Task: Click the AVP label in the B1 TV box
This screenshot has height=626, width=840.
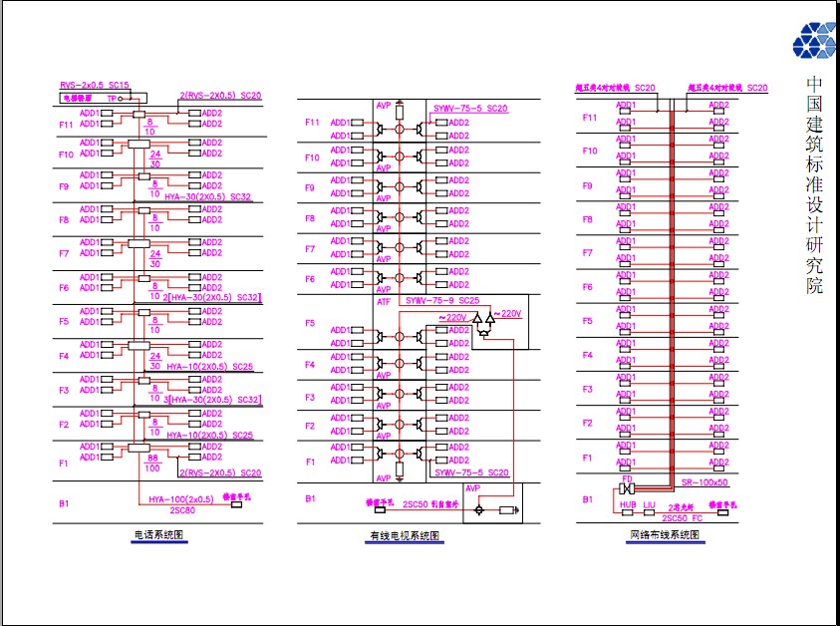Action: 473,488
